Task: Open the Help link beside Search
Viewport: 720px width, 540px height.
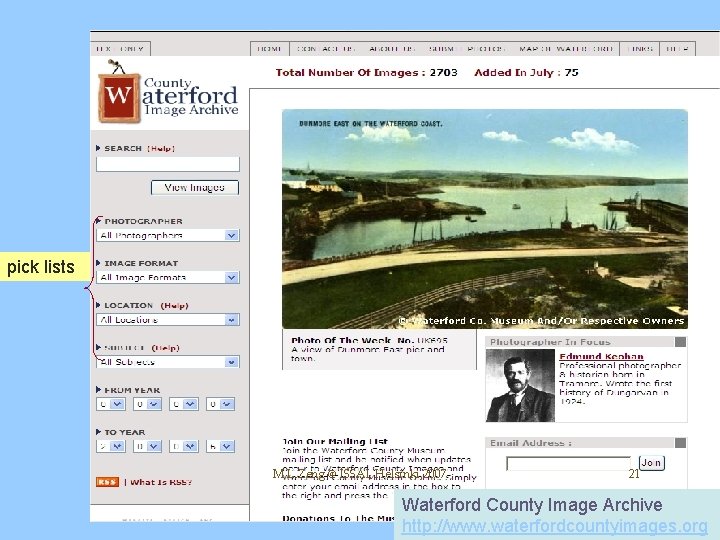Action: pos(161,148)
